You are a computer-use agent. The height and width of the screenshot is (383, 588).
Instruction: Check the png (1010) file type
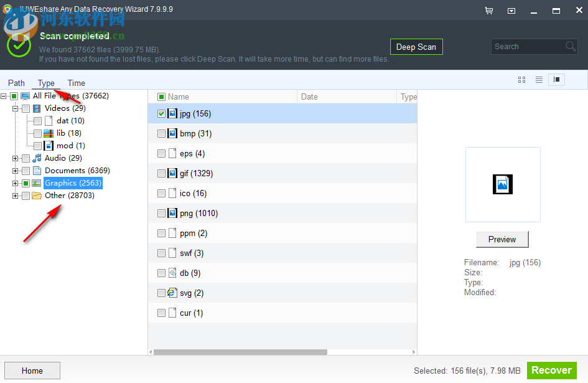(x=161, y=213)
